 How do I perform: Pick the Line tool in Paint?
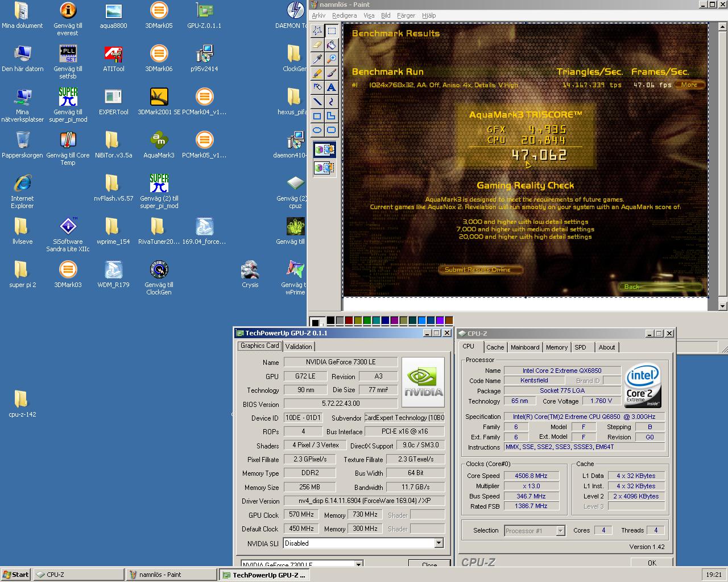[317, 102]
